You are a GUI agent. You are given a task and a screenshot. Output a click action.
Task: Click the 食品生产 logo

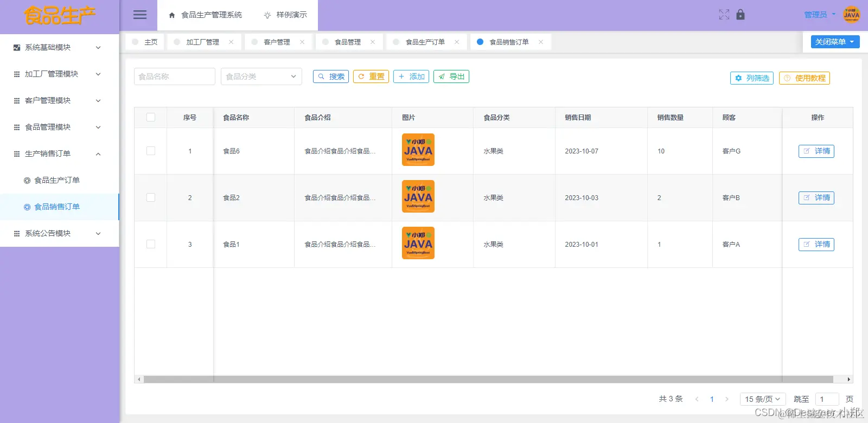pyautogui.click(x=60, y=16)
